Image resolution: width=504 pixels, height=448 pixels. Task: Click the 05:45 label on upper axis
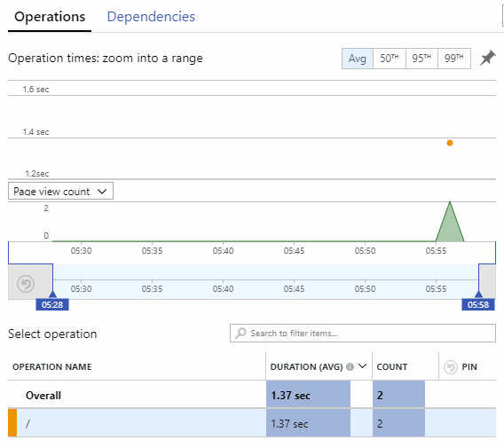pyautogui.click(x=294, y=251)
